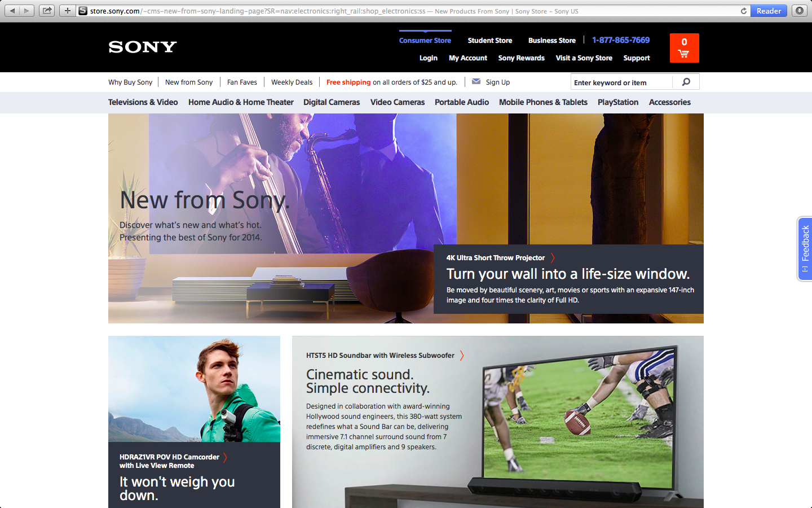This screenshot has width=812, height=508.
Task: Open Sony Rewards
Action: click(x=522, y=58)
